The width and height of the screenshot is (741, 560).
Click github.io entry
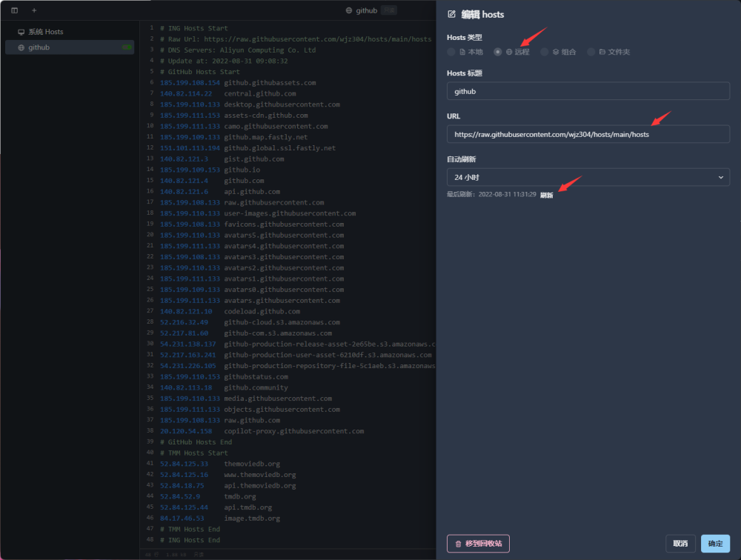[242, 170]
